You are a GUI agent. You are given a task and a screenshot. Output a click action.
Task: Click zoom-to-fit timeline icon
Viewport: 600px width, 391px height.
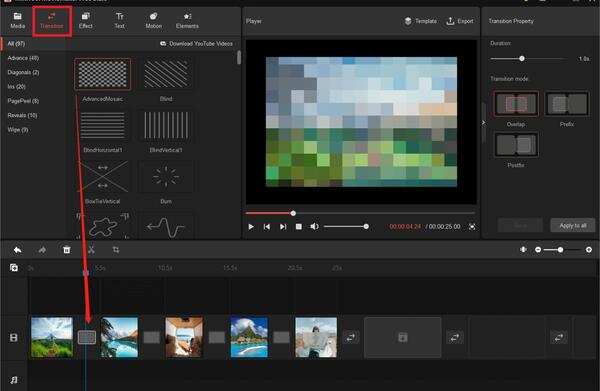(x=523, y=249)
